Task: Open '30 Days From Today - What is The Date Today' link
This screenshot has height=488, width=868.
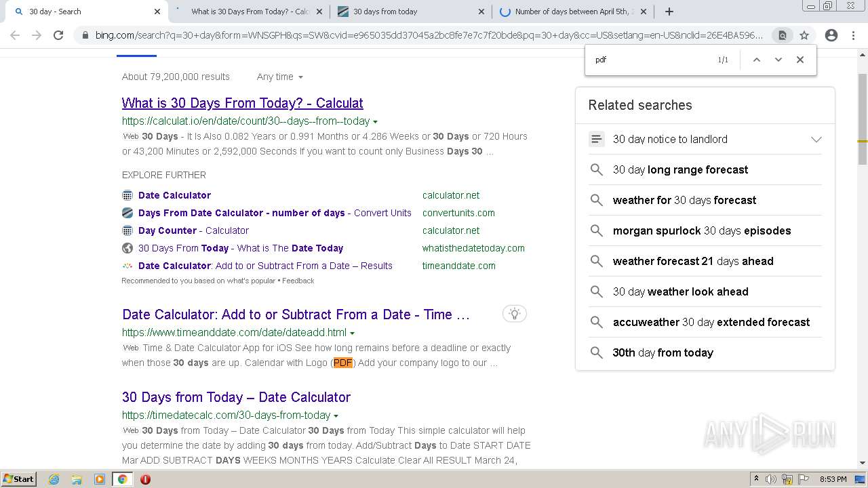Action: point(241,248)
